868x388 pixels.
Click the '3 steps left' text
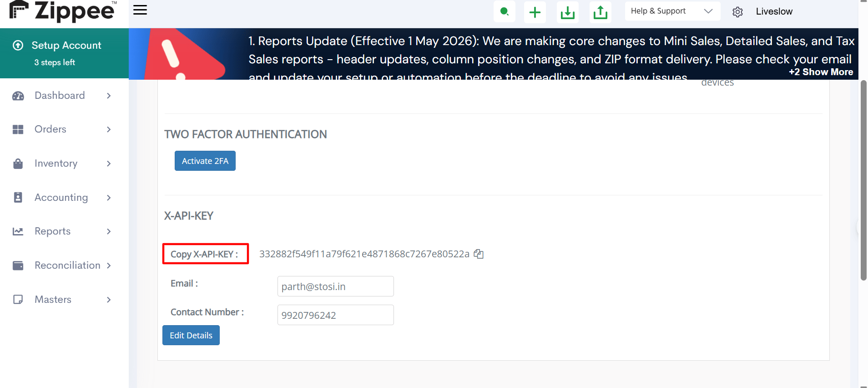[x=55, y=62]
